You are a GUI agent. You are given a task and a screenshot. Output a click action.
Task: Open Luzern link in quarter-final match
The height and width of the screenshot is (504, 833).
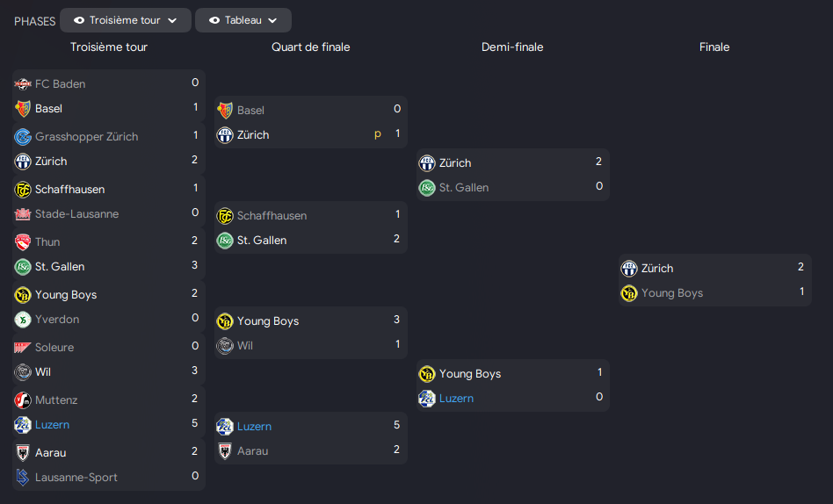pyautogui.click(x=254, y=427)
